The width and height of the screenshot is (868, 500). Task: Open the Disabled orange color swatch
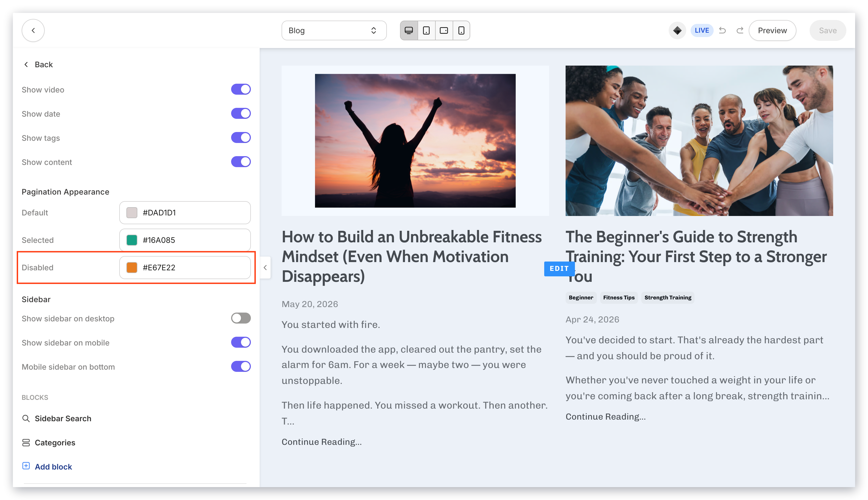(132, 268)
